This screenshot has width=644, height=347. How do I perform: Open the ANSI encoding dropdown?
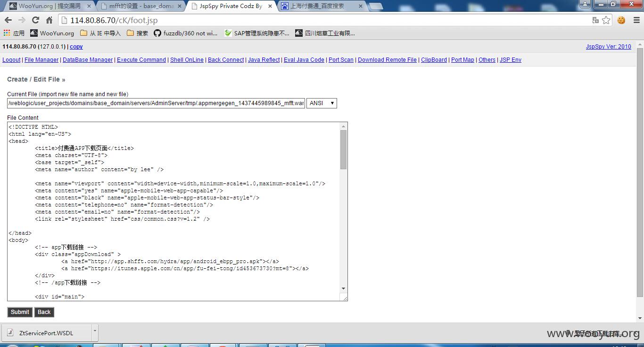click(322, 103)
